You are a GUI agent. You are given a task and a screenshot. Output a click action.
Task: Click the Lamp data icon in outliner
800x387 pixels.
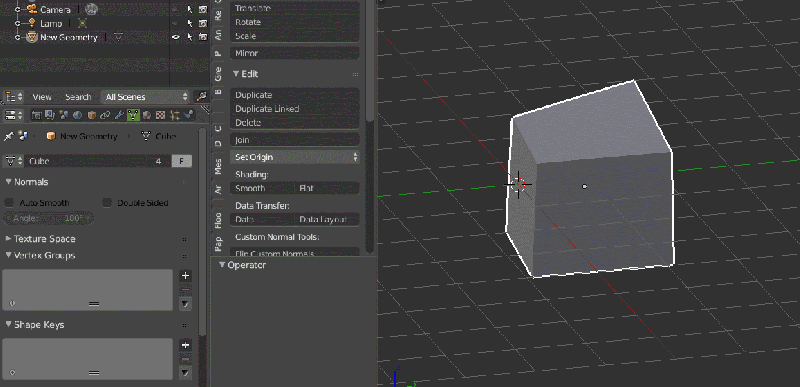pos(83,23)
